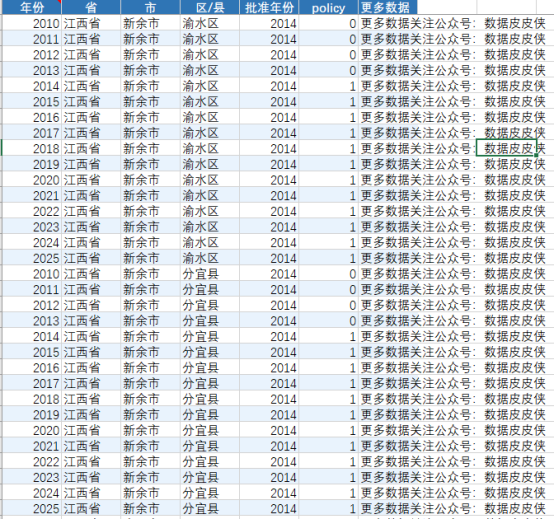Viewport: 554px width, 520px height.
Task: Select 新余市 cell in 2012 渝水区 row
Action: click(151, 55)
